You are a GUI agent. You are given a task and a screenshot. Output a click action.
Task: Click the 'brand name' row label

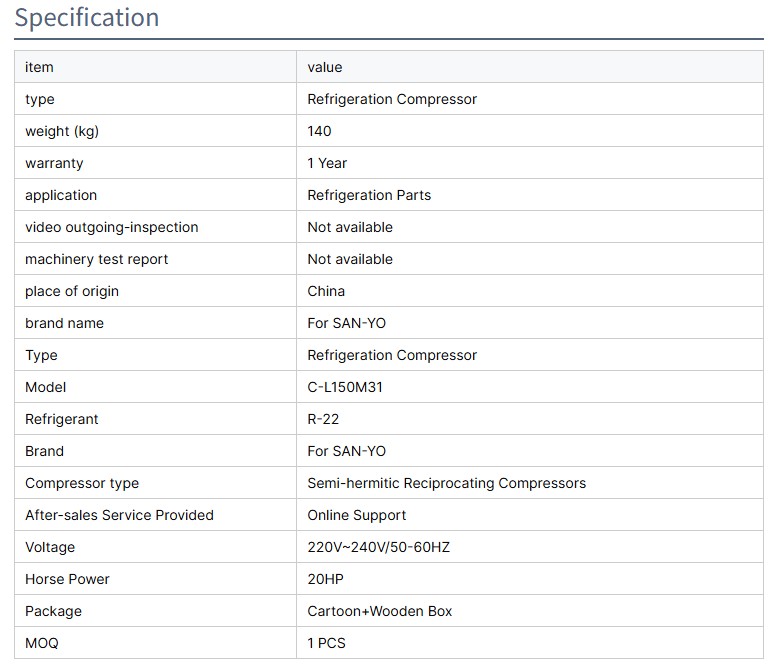point(64,323)
